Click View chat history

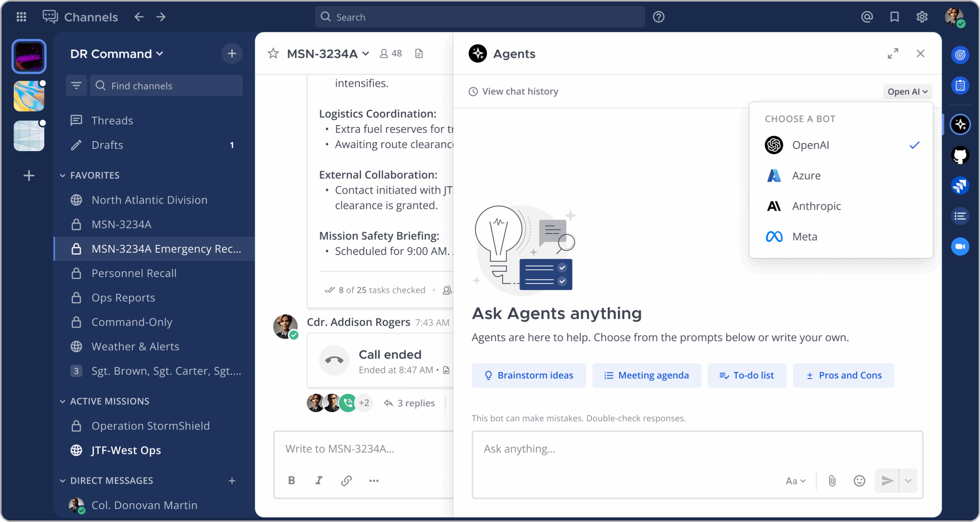point(513,91)
